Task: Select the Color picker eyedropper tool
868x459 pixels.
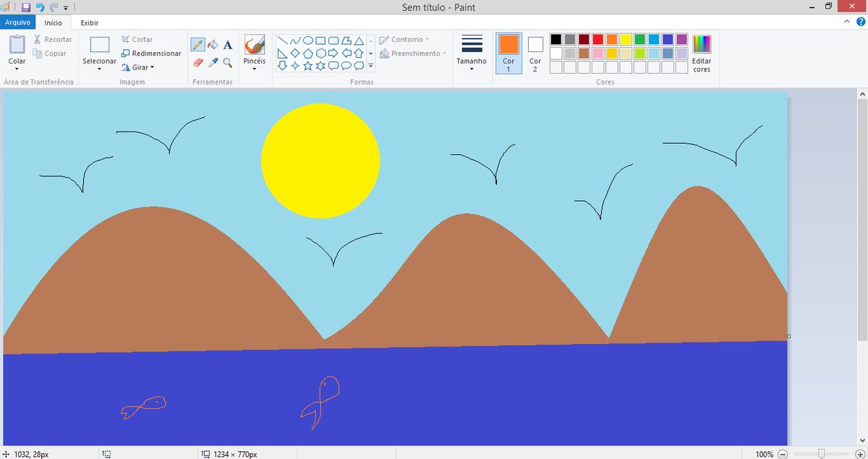Action: click(213, 63)
